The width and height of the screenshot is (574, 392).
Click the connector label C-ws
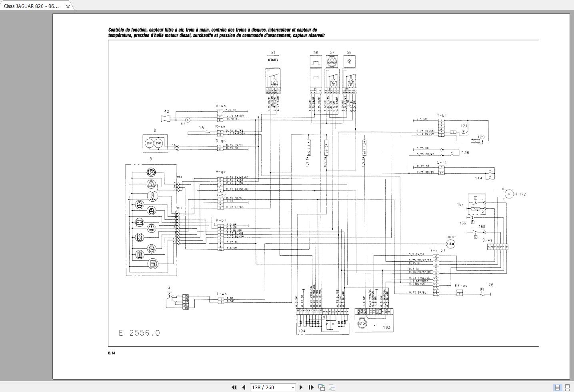487,240
